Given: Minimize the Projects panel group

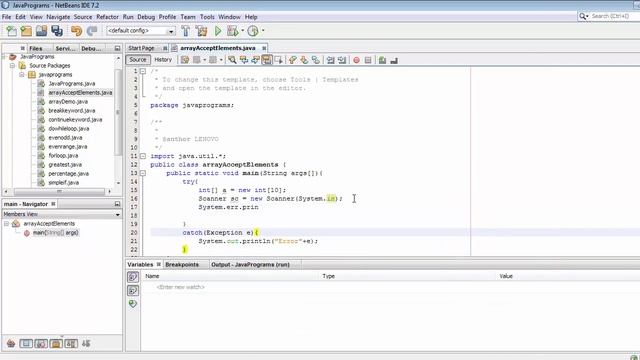Looking at the screenshot, I should pos(118,48).
